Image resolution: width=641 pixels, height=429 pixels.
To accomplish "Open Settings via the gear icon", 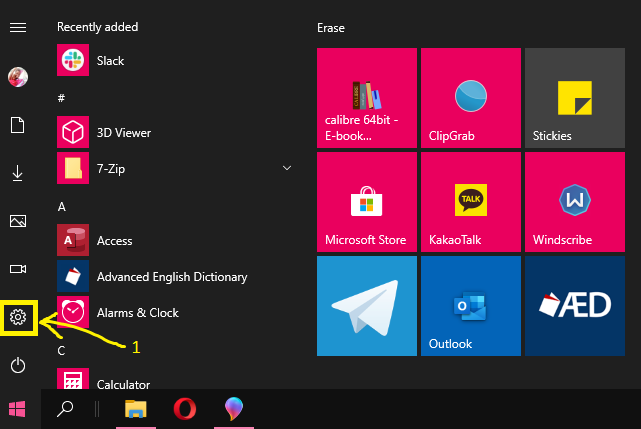I will click(18, 317).
